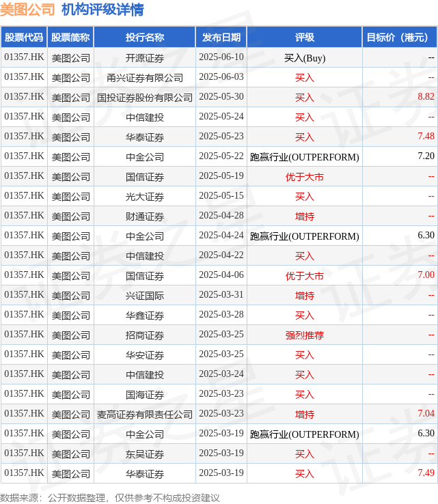Select the 东吴证券 cell
This screenshot has width=438, height=504.
(145, 454)
